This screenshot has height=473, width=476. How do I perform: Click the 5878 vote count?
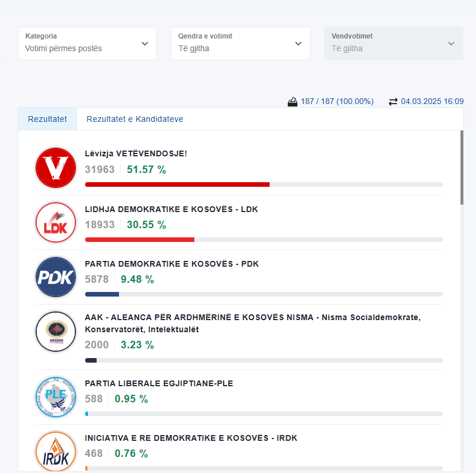[97, 279]
